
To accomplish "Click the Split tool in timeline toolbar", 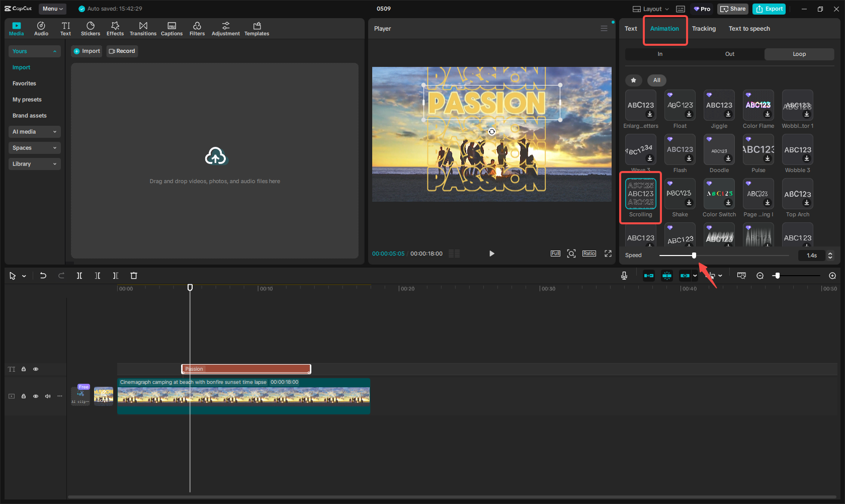I will 79,276.
